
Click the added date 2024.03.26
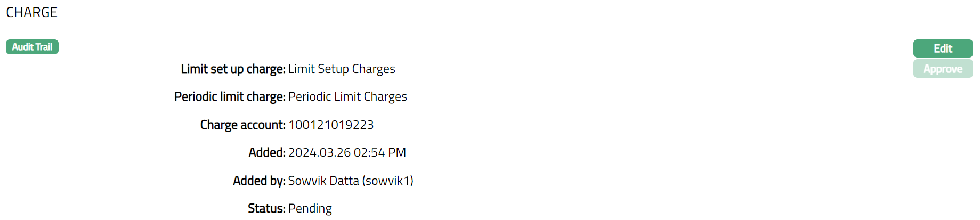pos(319,152)
